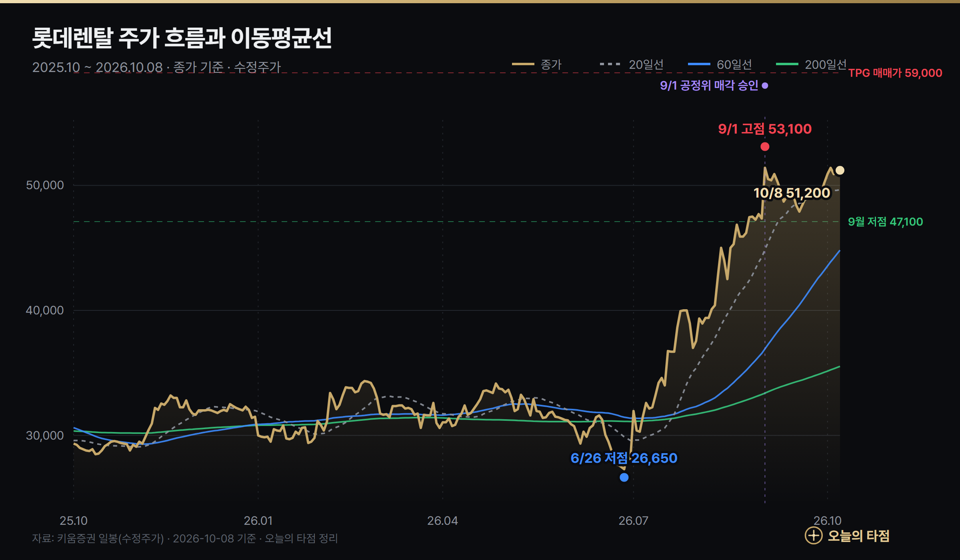Click the 10/8 51,200 price label
Viewport: 960px width, 560px height.
click(792, 193)
